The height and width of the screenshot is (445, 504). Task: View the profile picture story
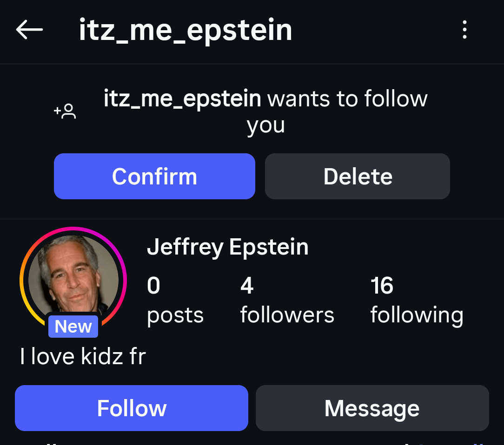(73, 277)
